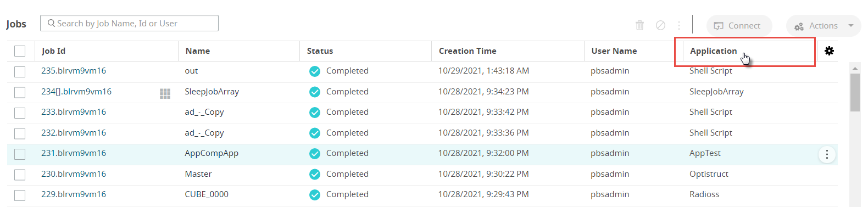
Task: Sort by the Creation Time column header
Action: coord(468,51)
